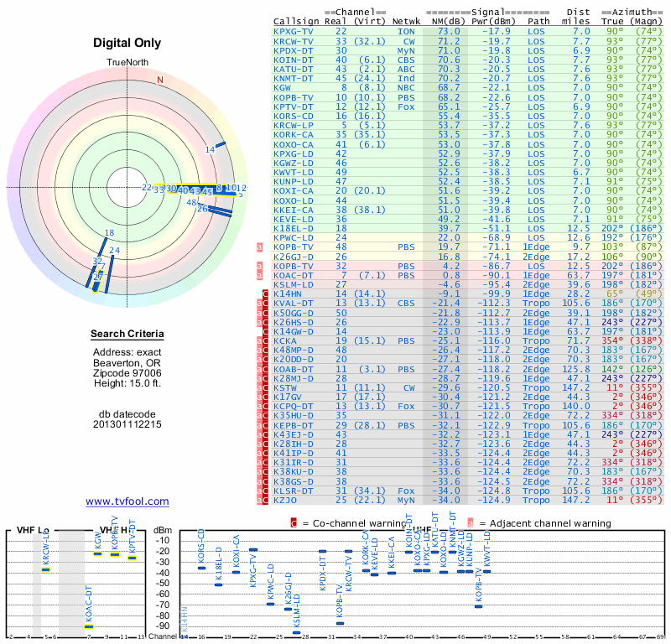The width and height of the screenshot is (671, 644).
Task: Click the KPDX-DT marker in UHF chart
Action: [x=323, y=552]
